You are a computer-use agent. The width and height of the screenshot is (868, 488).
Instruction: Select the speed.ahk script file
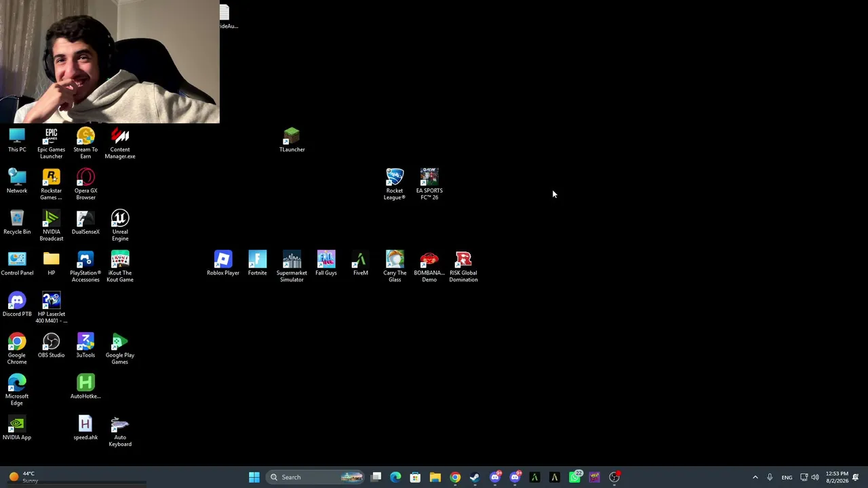tap(85, 429)
